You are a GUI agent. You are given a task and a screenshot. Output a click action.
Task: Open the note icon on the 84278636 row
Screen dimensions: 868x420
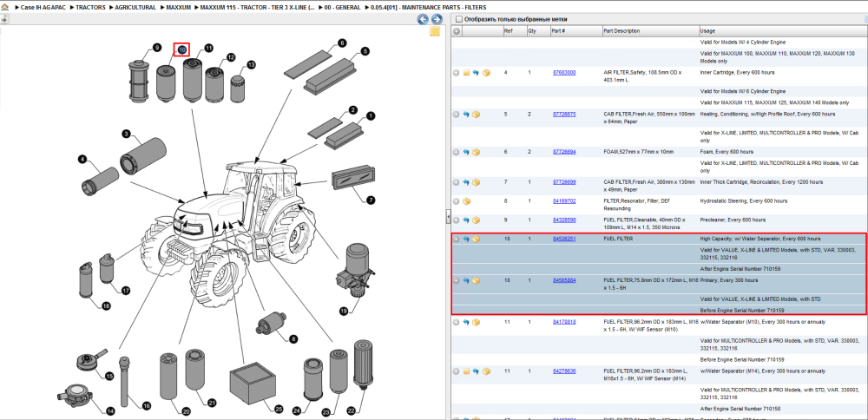(467, 371)
